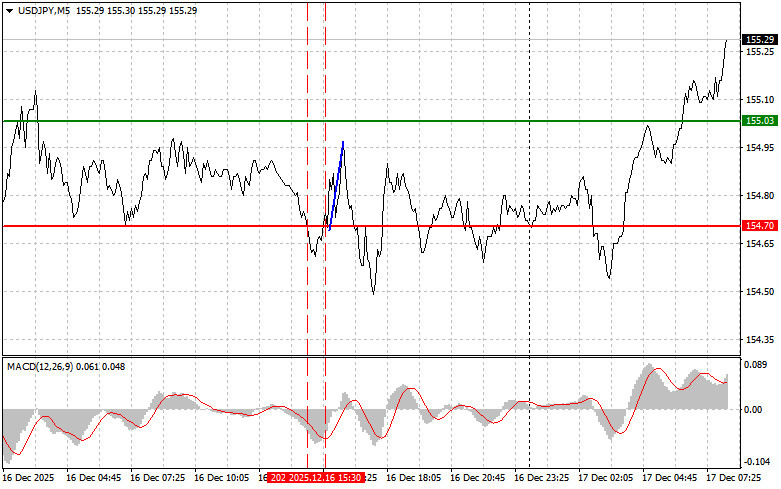This screenshot has height=489, width=781.
Task: Click the MACD(12,26,9) indicator label
Action: pyautogui.click(x=40, y=367)
